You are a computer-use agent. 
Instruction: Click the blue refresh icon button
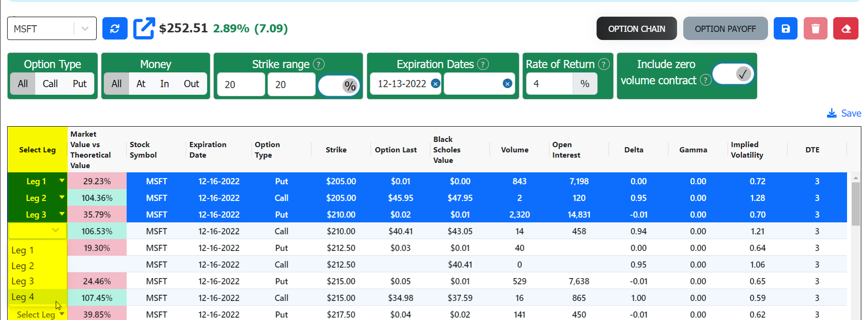point(115,29)
